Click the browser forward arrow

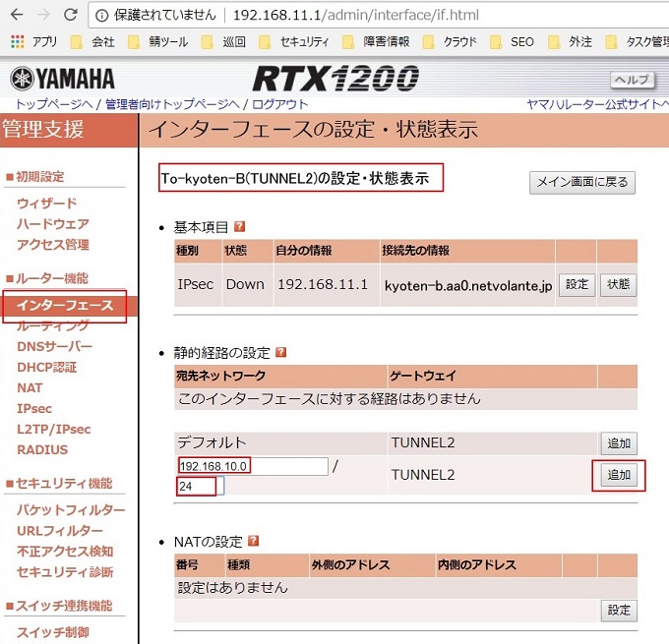click(x=43, y=15)
